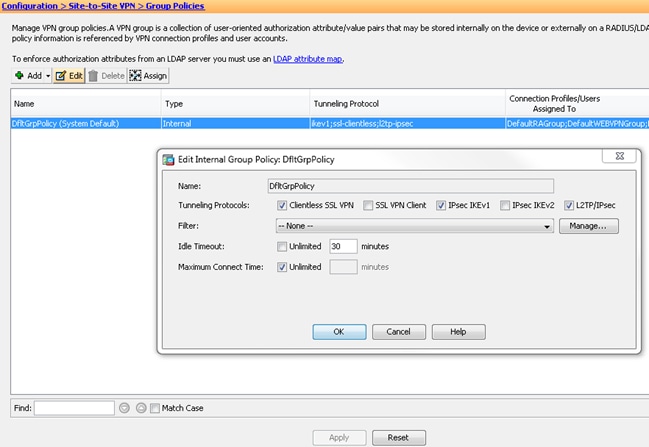The height and width of the screenshot is (447, 649).
Task: Uncheck L2TP/IPsec protocol
Action: pyautogui.click(x=569, y=205)
